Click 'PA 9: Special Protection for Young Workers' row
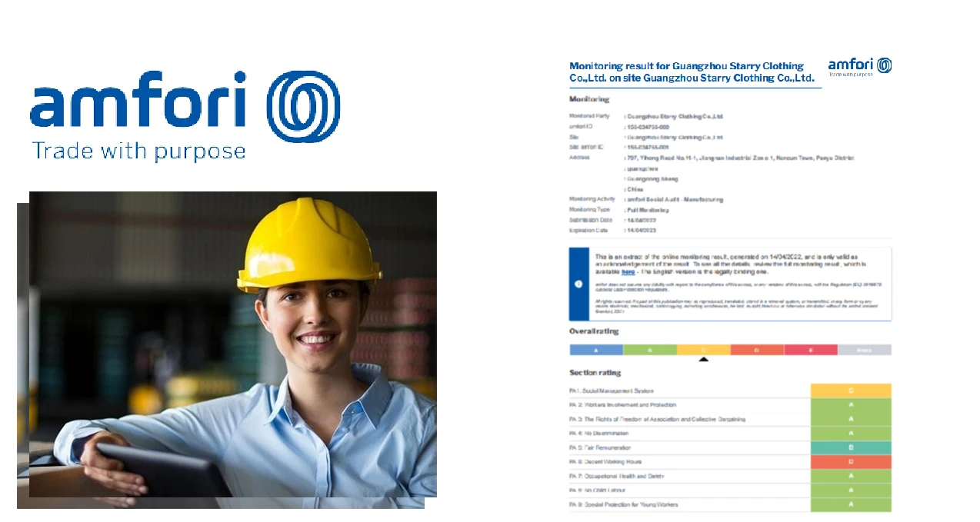This screenshot has height=522, width=980. [x=624, y=504]
